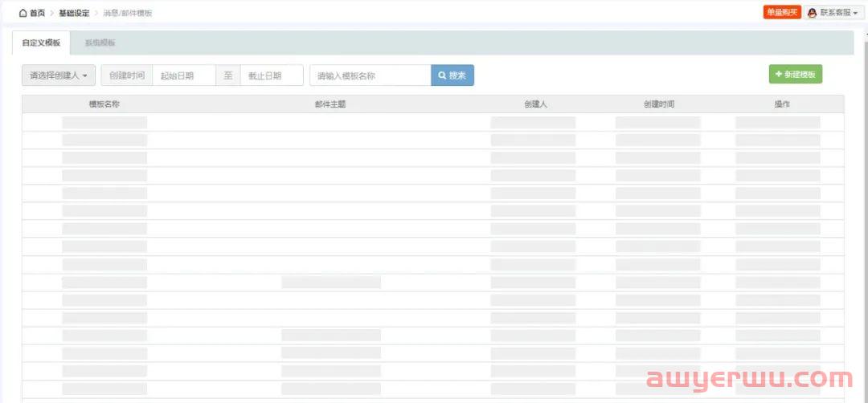This screenshot has width=868, height=403.
Task: Click the 操作 column header
Action: pos(782,104)
